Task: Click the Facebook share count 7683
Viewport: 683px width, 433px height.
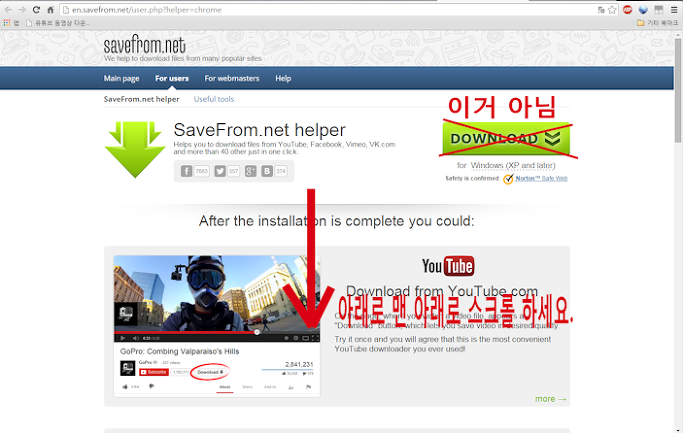Action: click(201, 171)
